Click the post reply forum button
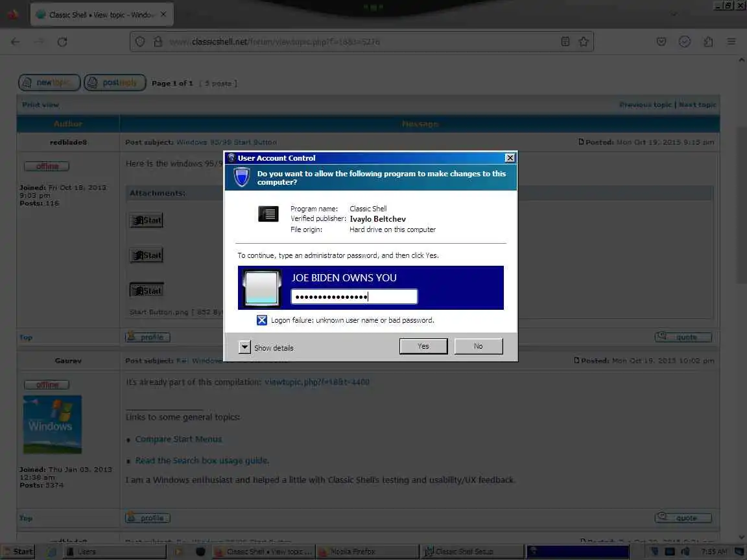The image size is (747, 560). pyautogui.click(x=115, y=82)
